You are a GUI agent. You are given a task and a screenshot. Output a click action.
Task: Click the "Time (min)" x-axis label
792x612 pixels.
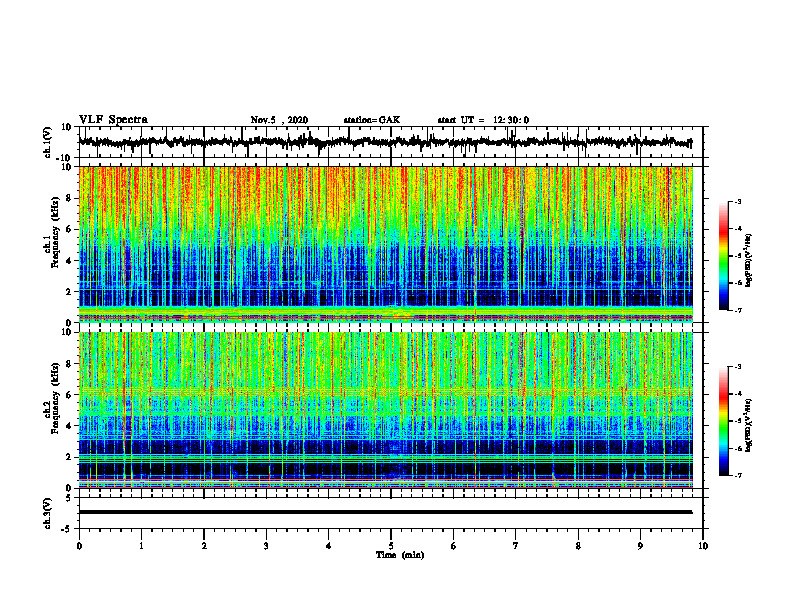(x=400, y=555)
